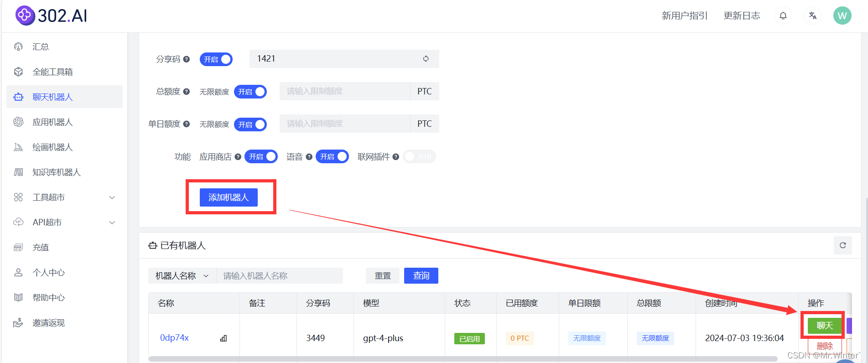Viewport: 868px width, 363px height.
Task: Click the API超市 cloud icon
Action: click(x=18, y=222)
